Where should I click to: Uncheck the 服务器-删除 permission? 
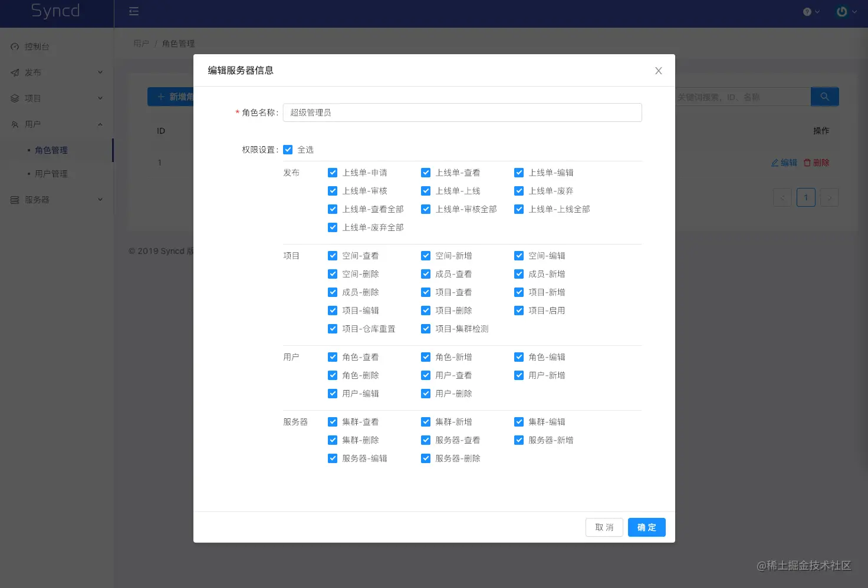tap(426, 458)
